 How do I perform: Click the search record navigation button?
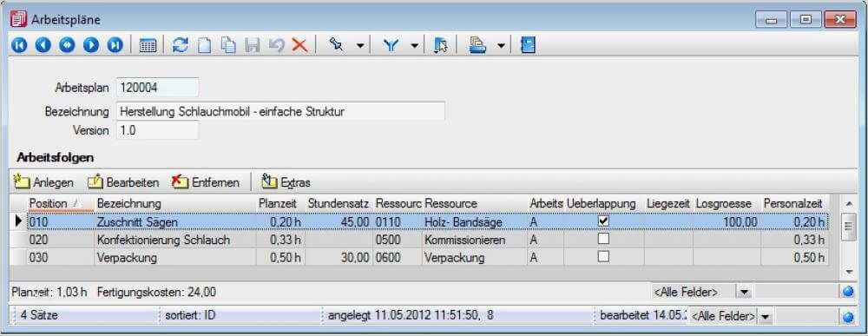click(x=67, y=45)
